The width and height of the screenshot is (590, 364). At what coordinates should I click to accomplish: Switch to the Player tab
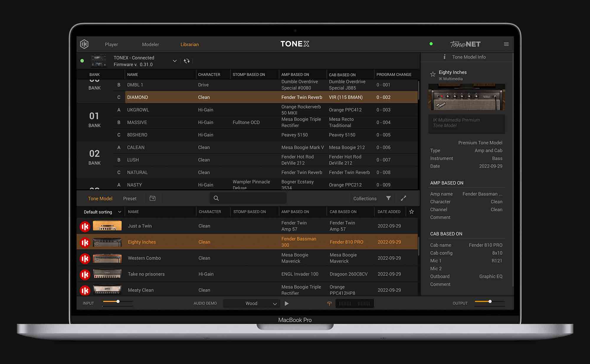111,45
